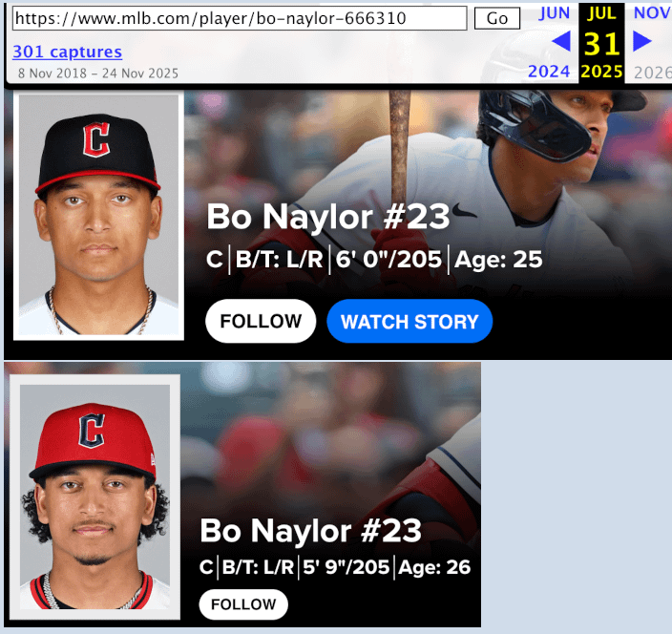Viewport: 672px width, 634px height.
Task: Select the 2026 year in timeline
Action: (x=652, y=73)
